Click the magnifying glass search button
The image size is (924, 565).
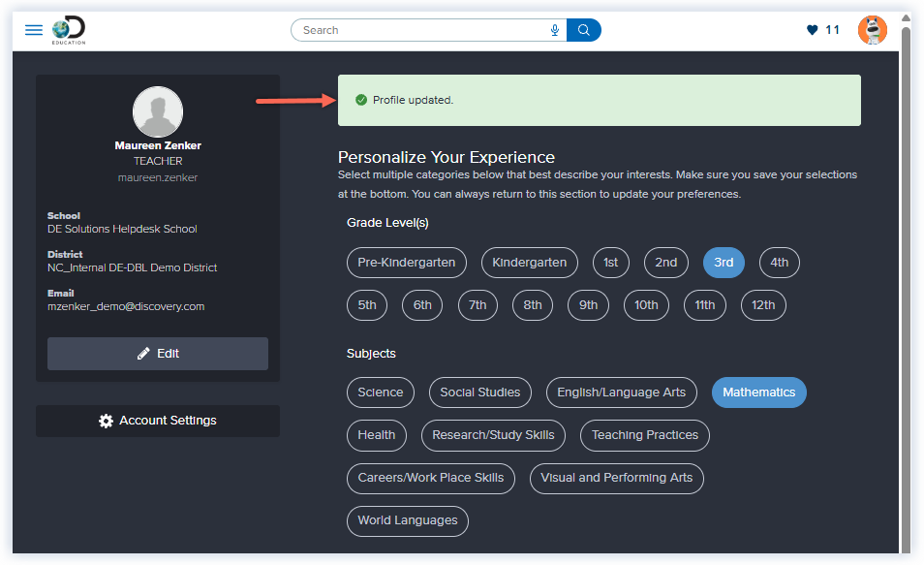(x=584, y=30)
